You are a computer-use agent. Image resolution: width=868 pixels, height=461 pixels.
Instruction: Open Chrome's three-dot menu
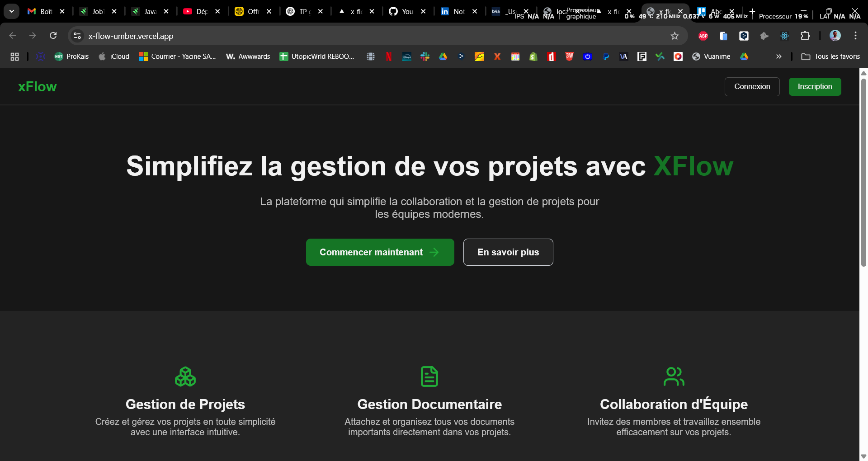pyautogui.click(x=855, y=36)
